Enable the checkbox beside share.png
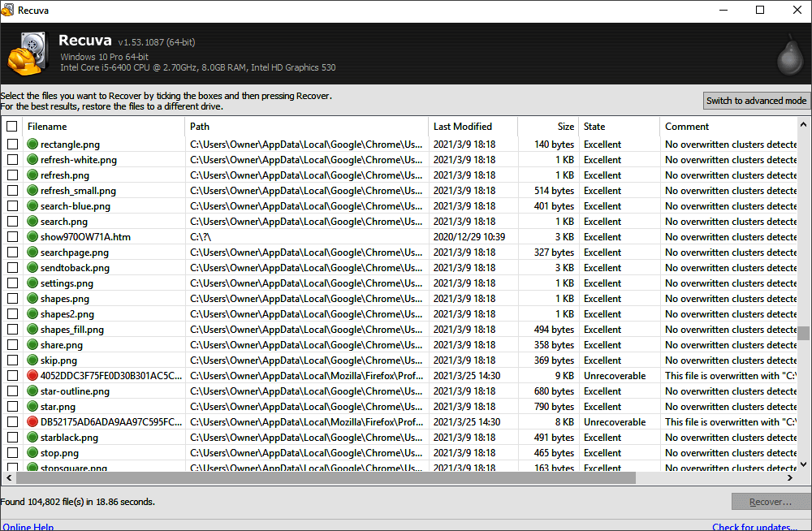Image resolution: width=812 pixels, height=531 pixels. [11, 344]
